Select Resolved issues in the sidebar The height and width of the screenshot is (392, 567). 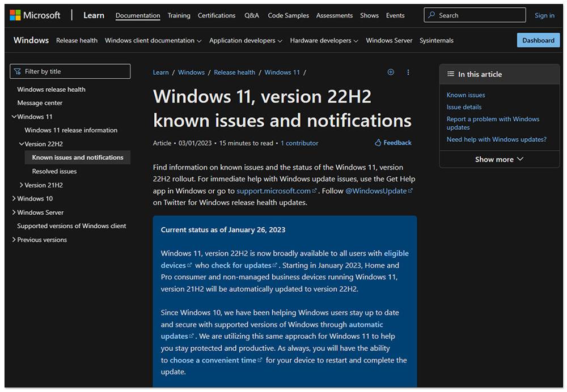click(54, 171)
